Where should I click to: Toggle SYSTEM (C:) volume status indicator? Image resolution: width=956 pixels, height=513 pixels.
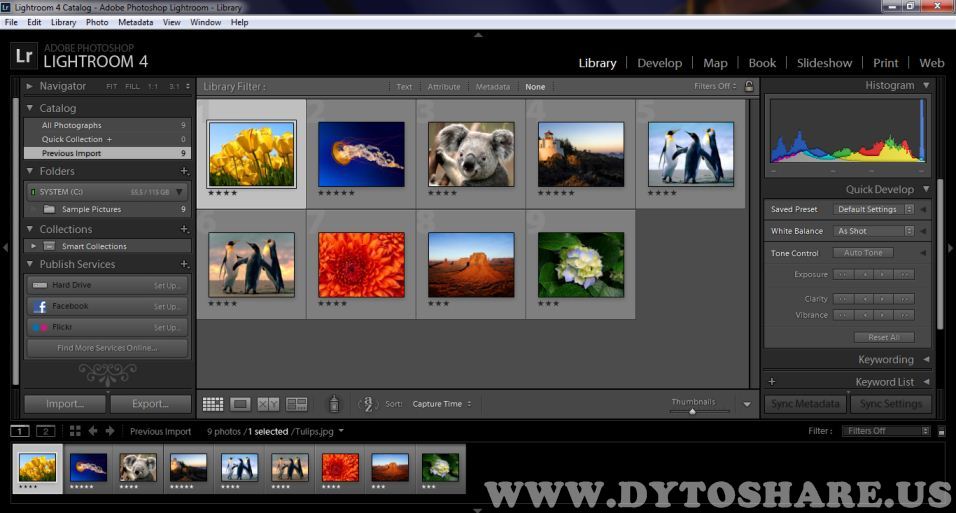33,192
